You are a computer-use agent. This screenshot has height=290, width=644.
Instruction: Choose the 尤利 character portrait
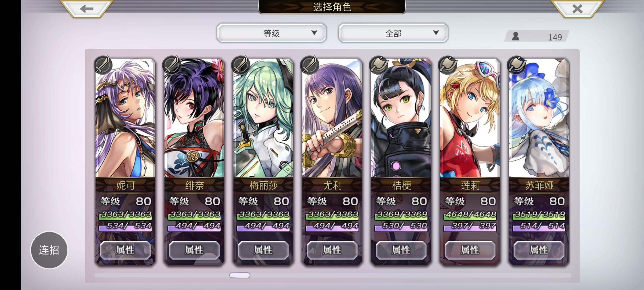click(332, 118)
